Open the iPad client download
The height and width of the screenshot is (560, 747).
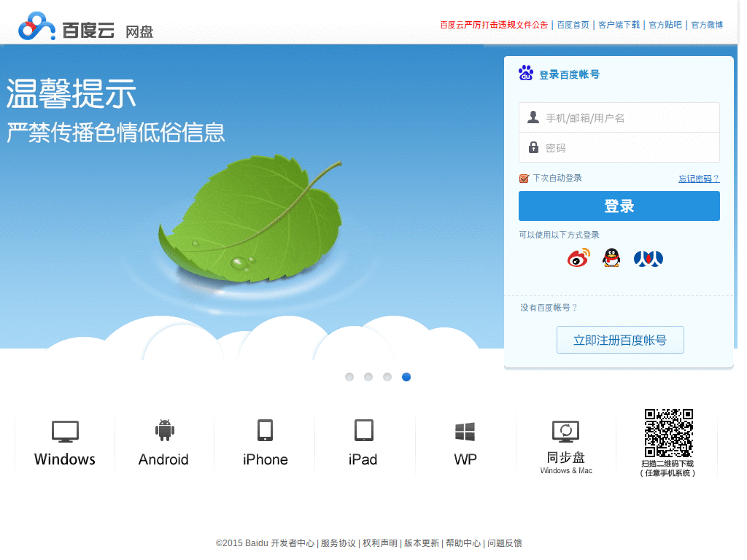(363, 443)
